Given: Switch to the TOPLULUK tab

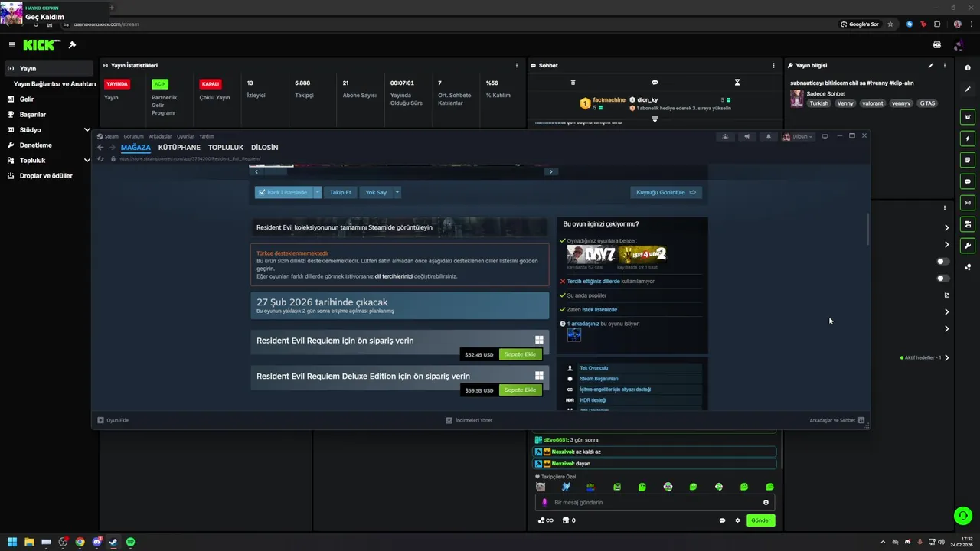Looking at the screenshot, I should click(226, 148).
